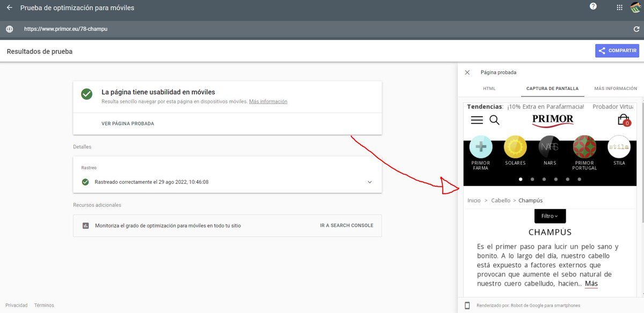The width and height of the screenshot is (644, 313).
Task: Open the Más información link
Action: [268, 101]
